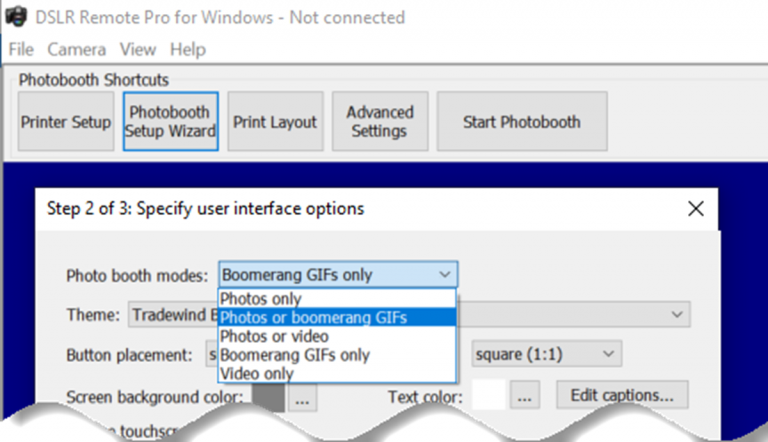Screen dimensions: 768x442
Task: Close the Step 2 of 3 dialog
Action: [696, 209]
